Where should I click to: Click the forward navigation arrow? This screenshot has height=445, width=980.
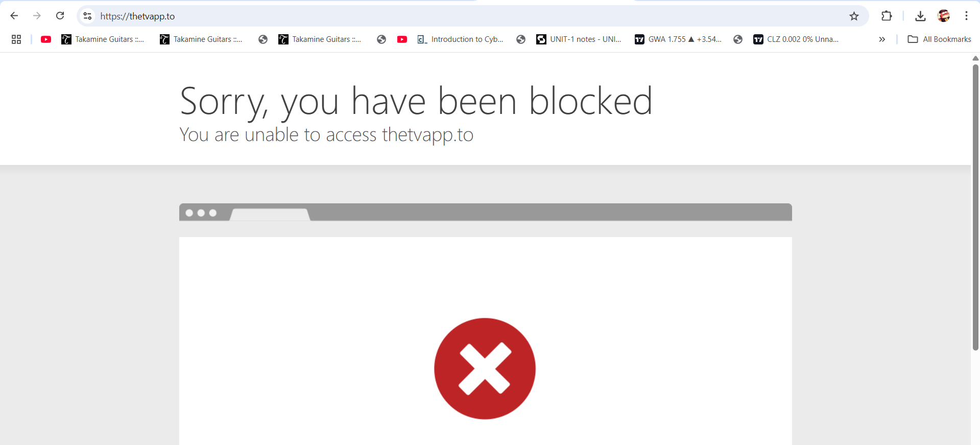37,16
